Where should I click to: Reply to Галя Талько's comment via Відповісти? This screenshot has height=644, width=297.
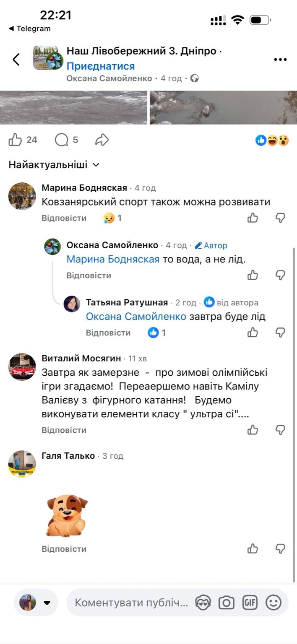tap(64, 549)
